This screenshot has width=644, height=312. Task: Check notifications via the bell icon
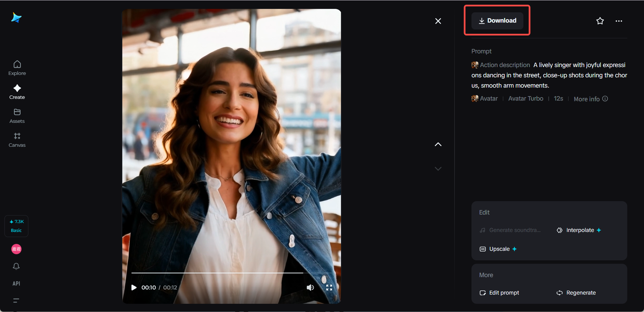(x=16, y=266)
